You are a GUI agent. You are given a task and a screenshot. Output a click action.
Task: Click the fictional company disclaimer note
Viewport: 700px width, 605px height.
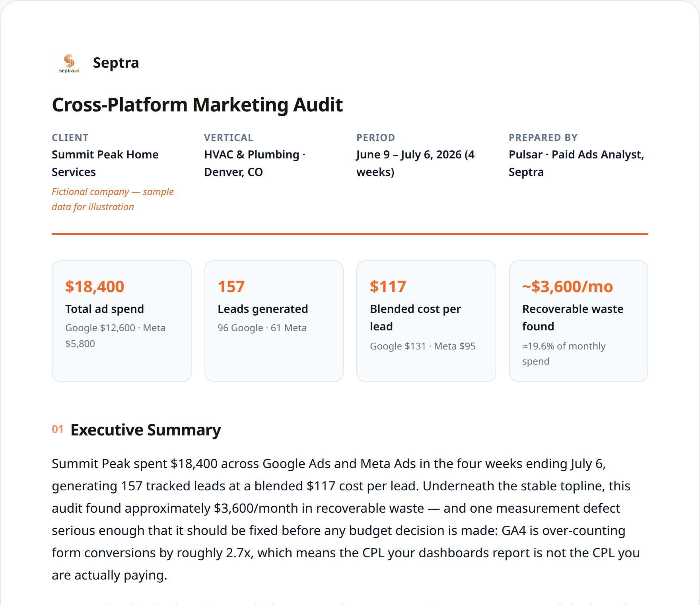113,199
